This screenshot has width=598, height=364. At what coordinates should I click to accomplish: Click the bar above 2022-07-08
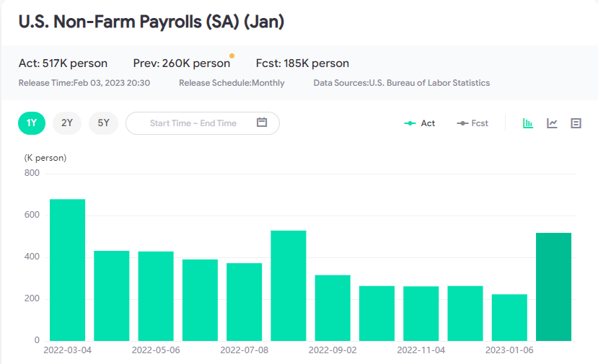point(244,301)
